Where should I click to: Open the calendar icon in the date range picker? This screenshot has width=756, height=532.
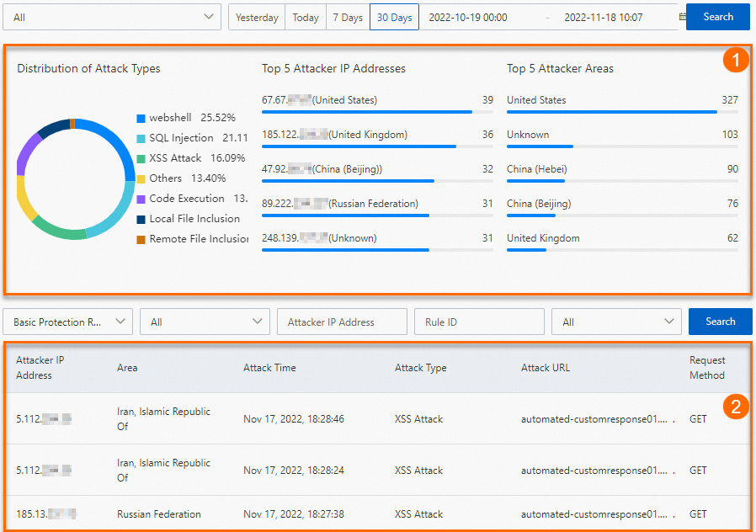[x=682, y=17]
